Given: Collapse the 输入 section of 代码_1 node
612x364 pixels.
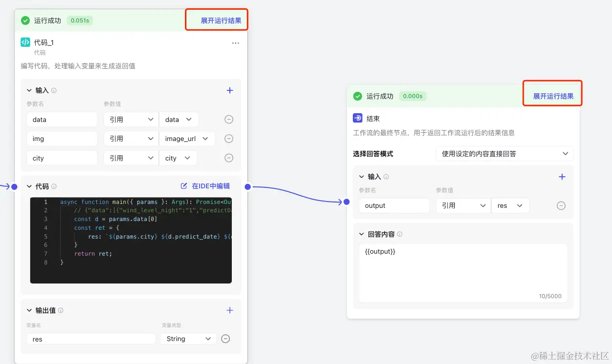Looking at the screenshot, I should pyautogui.click(x=29, y=90).
